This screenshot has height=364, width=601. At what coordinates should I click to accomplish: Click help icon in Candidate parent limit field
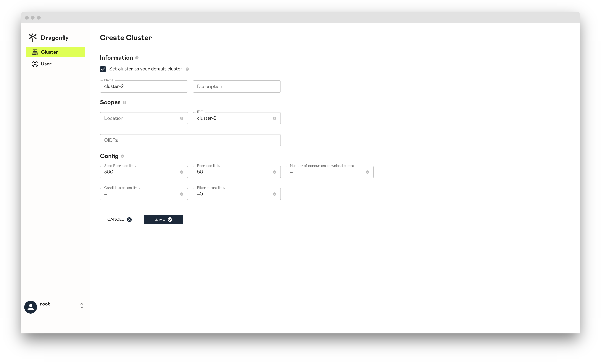point(181,194)
